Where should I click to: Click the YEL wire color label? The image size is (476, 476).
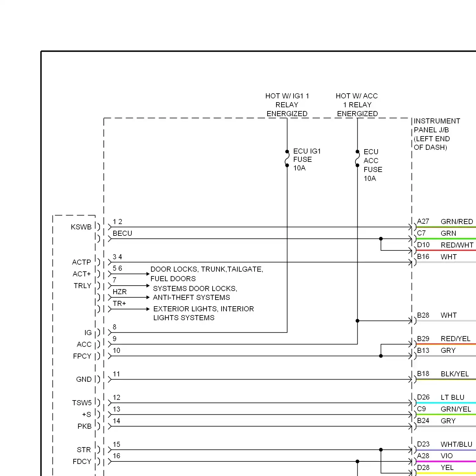coord(447,467)
